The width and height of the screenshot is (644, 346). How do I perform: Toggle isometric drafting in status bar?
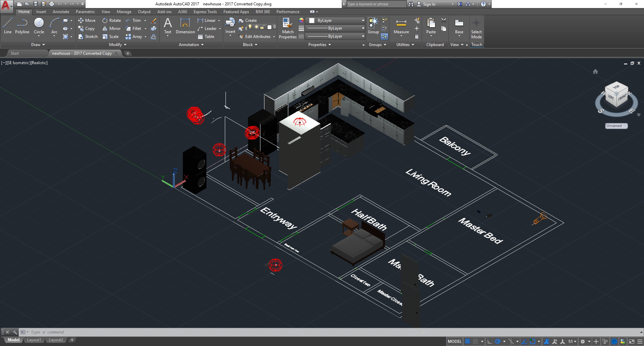pos(511,341)
